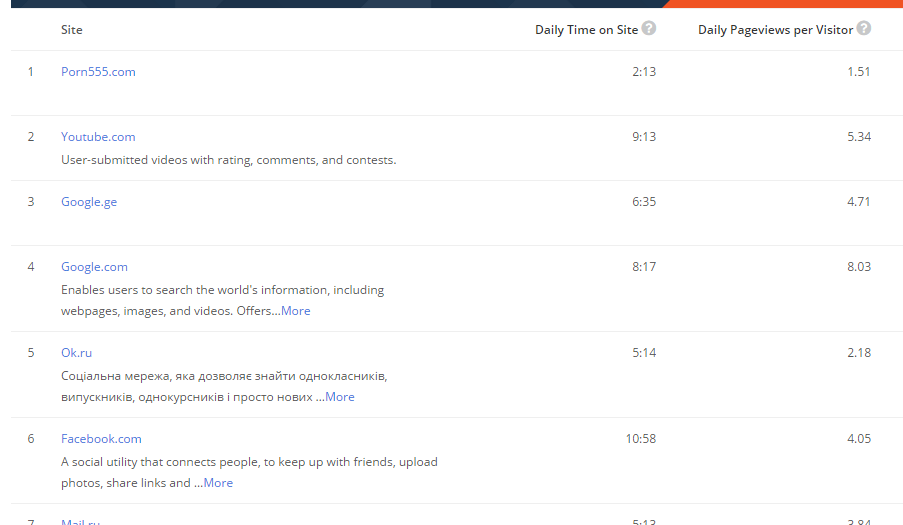This screenshot has height=525, width=903.
Task: Expand More in Ok.ru description
Action: (x=340, y=397)
